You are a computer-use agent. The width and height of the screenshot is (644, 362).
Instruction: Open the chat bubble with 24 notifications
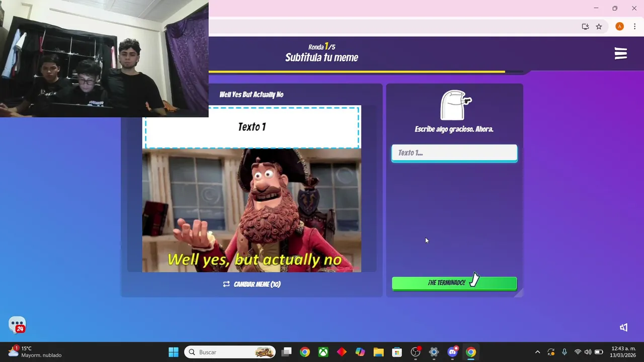17,325
